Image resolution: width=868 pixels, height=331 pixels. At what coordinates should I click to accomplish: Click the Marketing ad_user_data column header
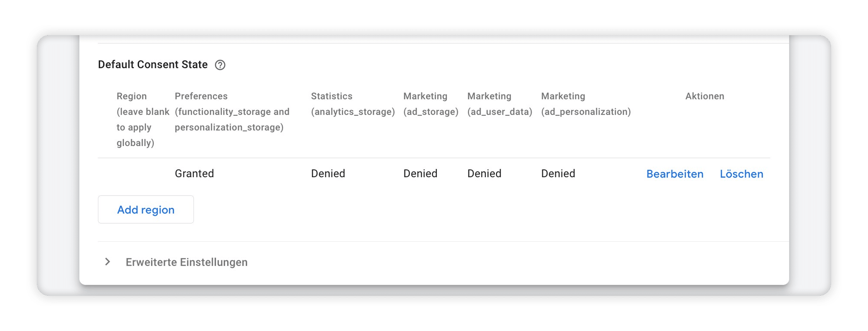(500, 104)
